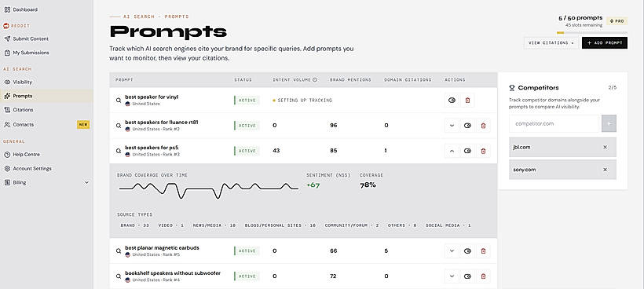Click the Account Settings gear icon
Screen dimensions: 644x289
coord(7,168)
